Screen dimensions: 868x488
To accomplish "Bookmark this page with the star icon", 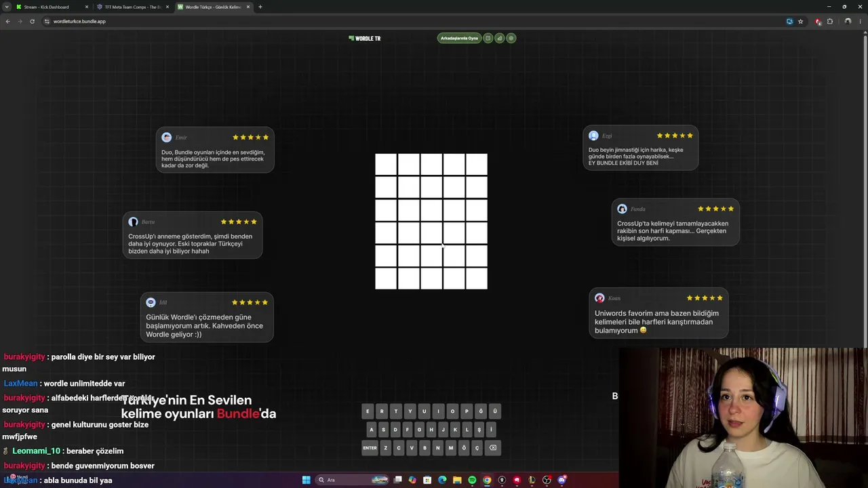I will 800,22.
